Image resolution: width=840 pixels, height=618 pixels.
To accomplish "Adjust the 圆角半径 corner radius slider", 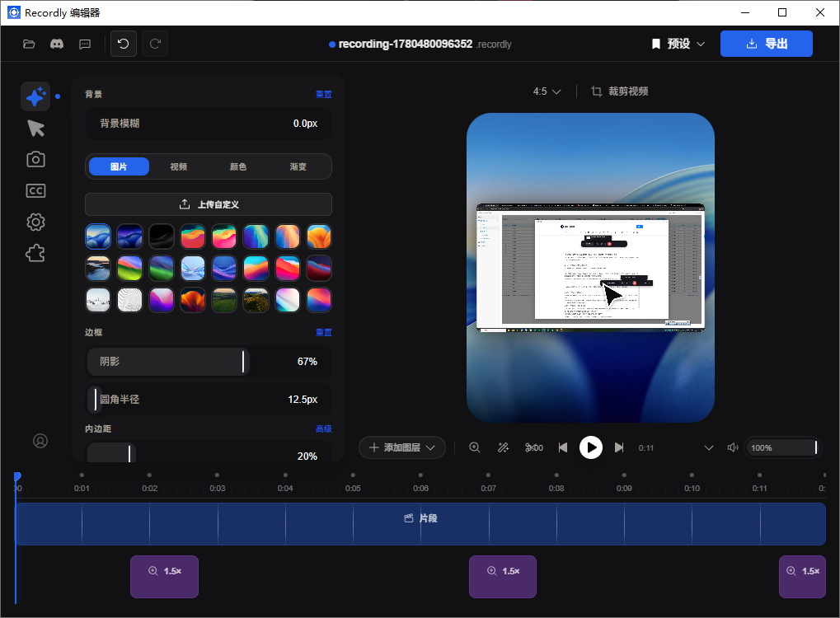I will point(209,400).
